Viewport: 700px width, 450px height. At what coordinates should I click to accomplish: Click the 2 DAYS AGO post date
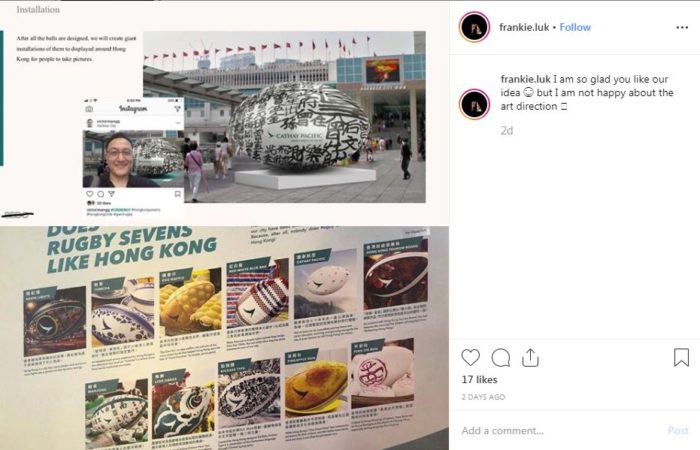click(483, 397)
